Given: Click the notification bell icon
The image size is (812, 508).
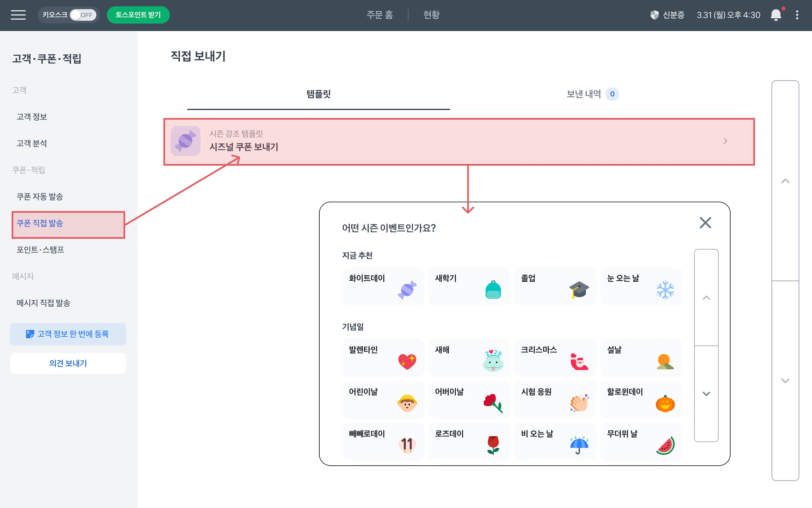Looking at the screenshot, I should coord(776,15).
